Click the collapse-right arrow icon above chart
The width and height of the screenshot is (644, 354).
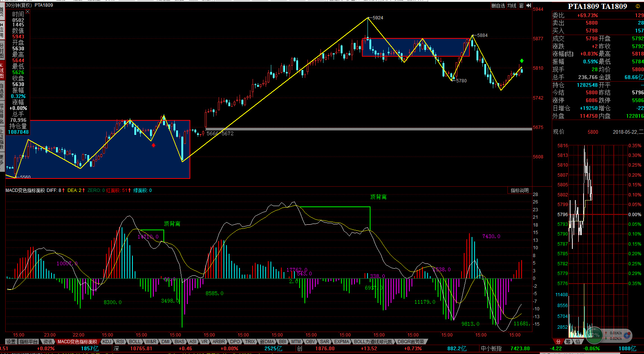point(528,6)
